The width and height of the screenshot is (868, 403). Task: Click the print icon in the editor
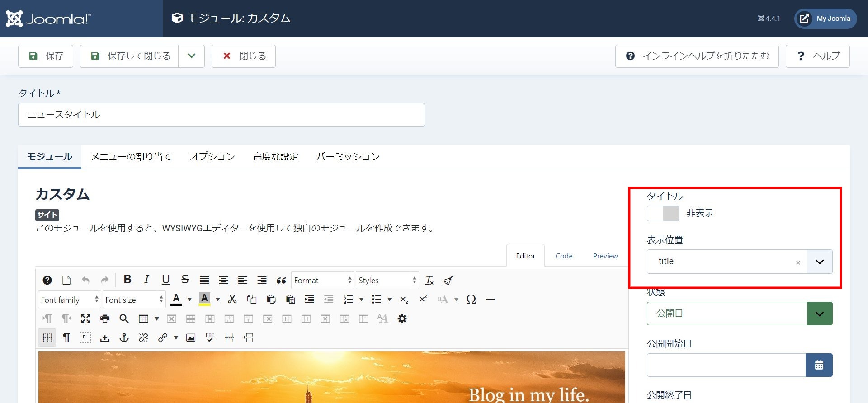105,319
